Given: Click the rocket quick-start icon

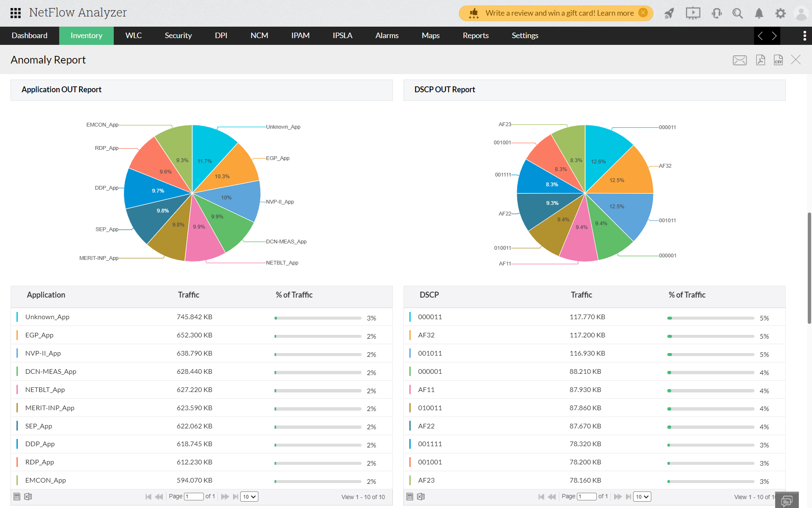Looking at the screenshot, I should pyautogui.click(x=669, y=13).
